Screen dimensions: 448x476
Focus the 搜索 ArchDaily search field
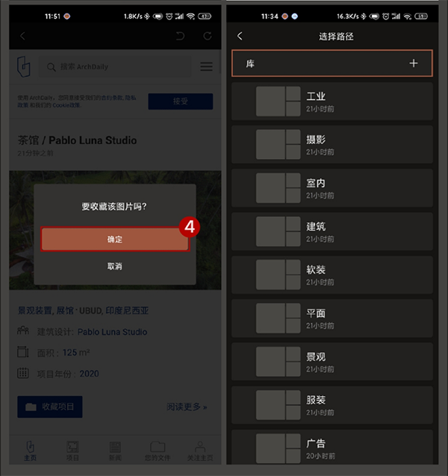click(115, 66)
